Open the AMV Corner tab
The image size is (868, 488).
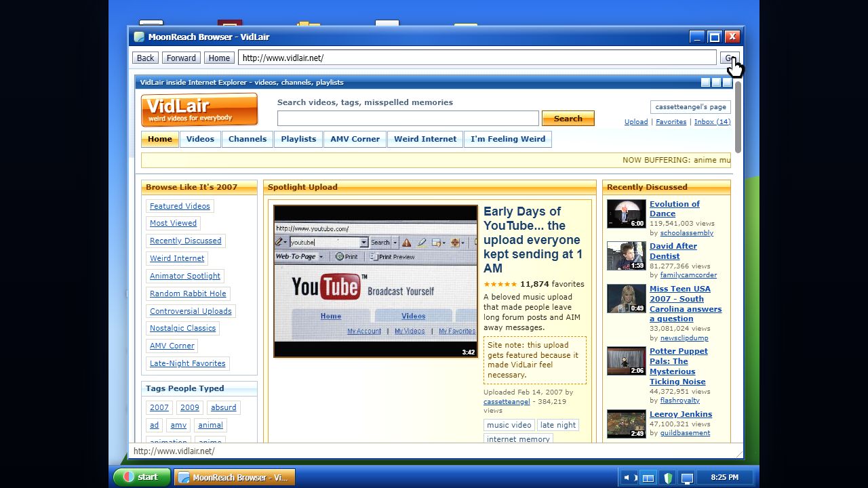point(355,139)
